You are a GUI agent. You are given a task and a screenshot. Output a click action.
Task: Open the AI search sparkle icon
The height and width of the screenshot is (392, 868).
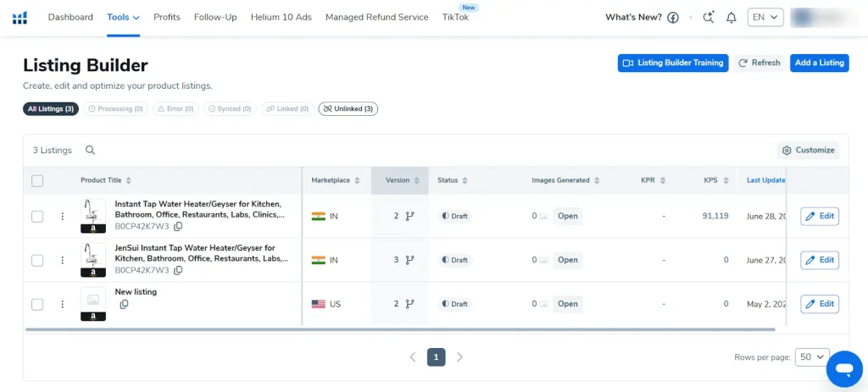(709, 18)
